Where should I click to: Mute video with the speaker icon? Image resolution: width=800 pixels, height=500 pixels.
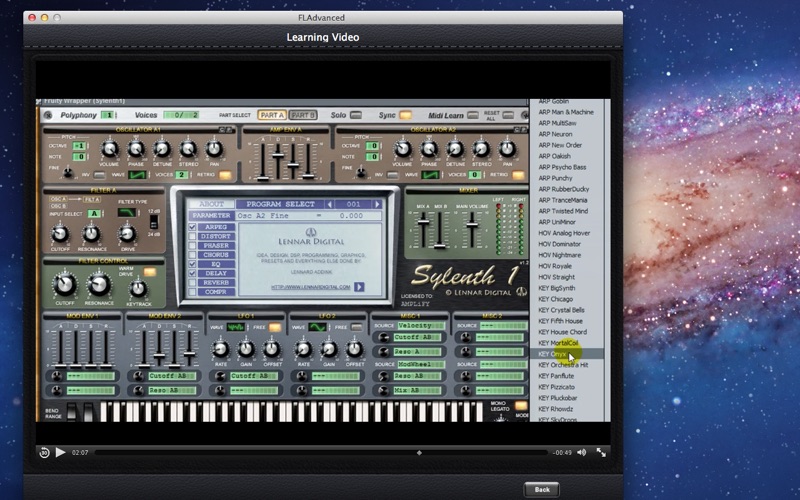(582, 452)
